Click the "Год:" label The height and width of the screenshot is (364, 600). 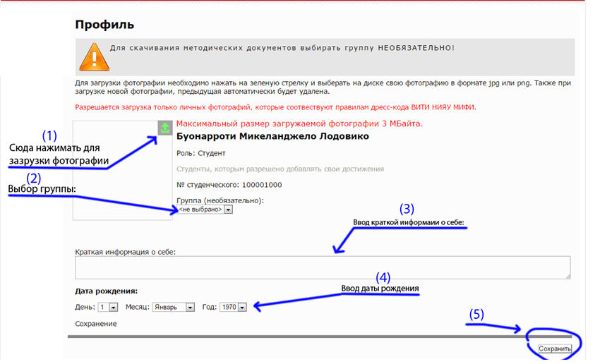pos(210,307)
